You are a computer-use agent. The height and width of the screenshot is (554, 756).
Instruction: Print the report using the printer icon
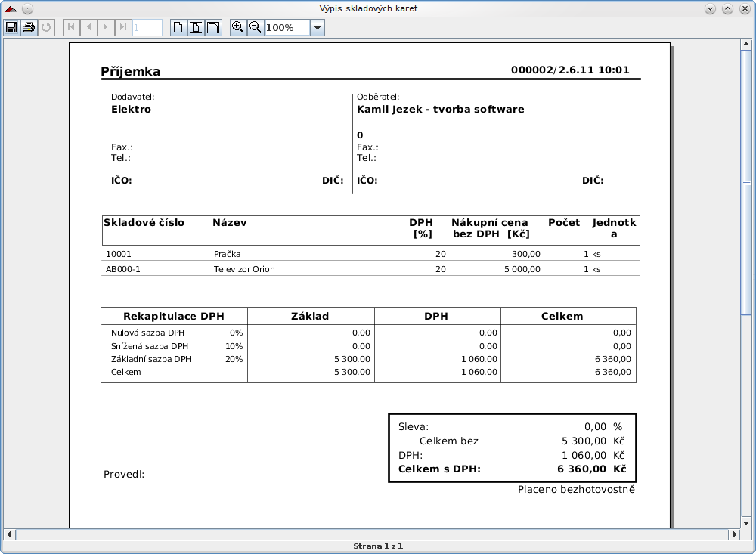(x=29, y=28)
